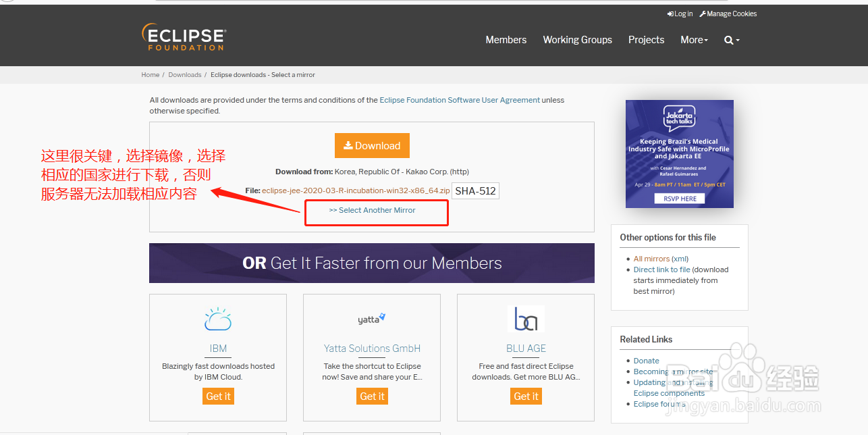Click Get it under IBM
868x435 pixels.
click(218, 396)
